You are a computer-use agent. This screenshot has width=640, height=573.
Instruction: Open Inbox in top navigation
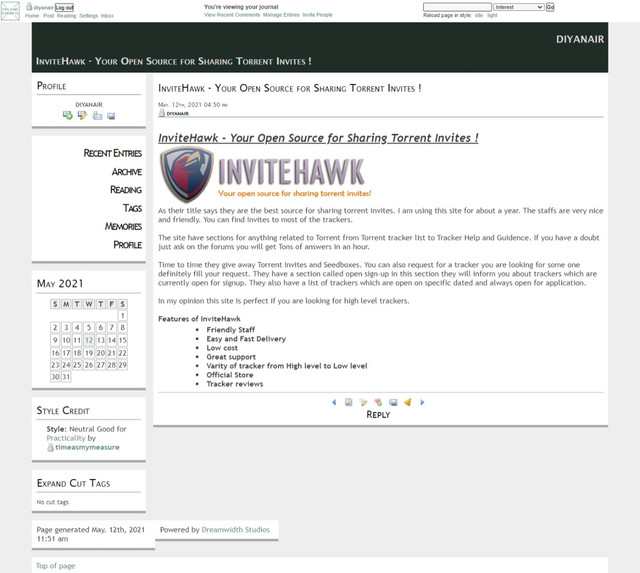[107, 16]
